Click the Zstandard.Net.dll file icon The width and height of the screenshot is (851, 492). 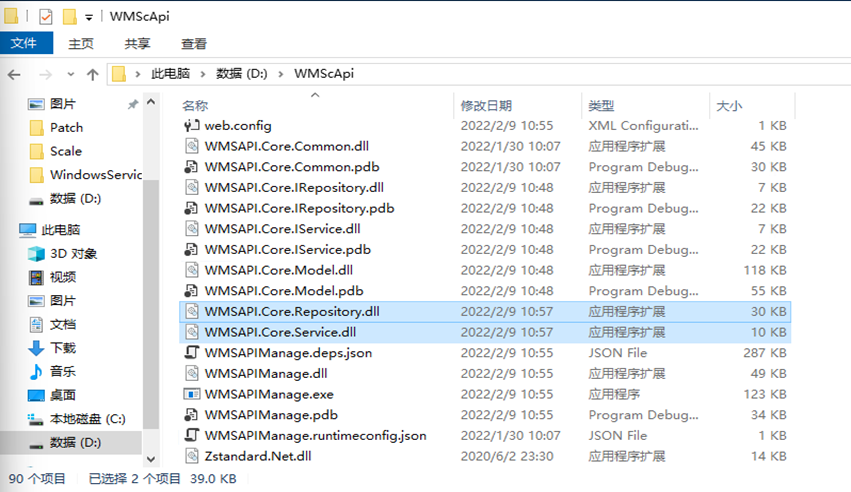tap(192, 456)
